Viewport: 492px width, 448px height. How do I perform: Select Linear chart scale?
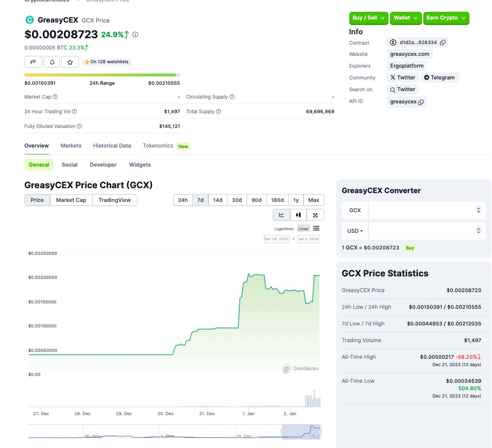[304, 228]
